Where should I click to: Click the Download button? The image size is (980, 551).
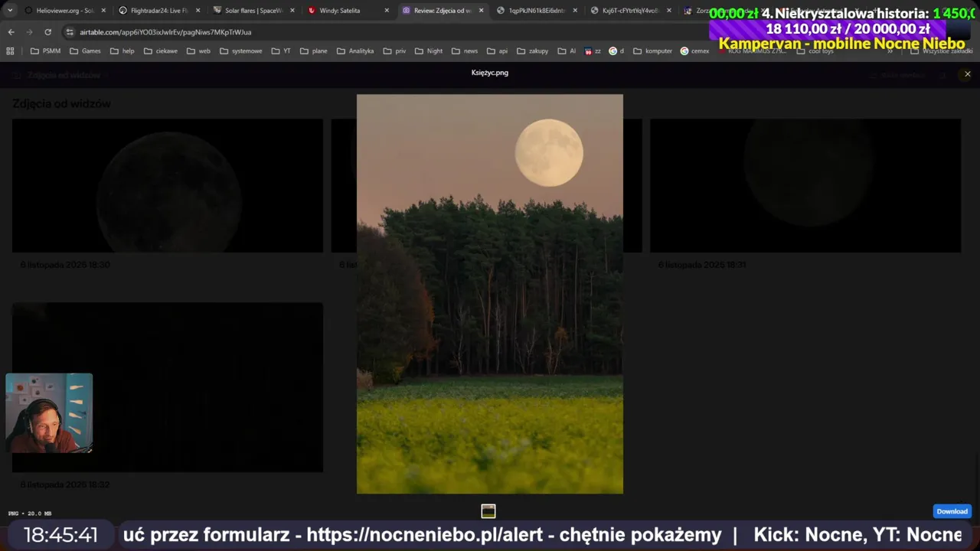point(952,511)
